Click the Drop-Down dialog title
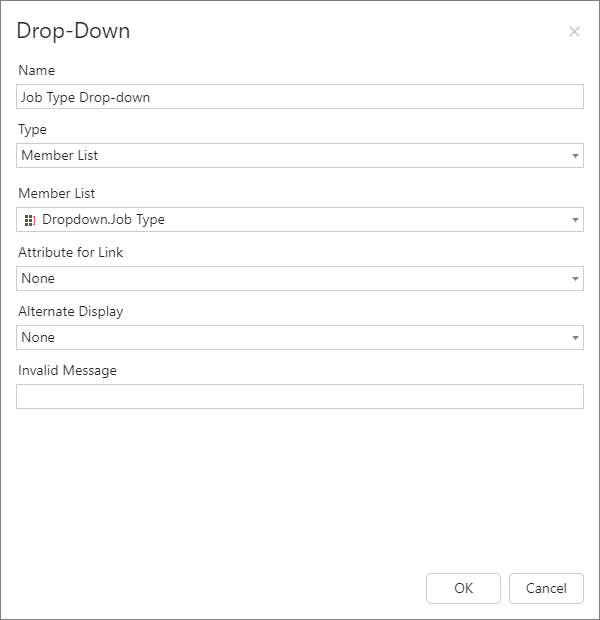 [x=74, y=31]
